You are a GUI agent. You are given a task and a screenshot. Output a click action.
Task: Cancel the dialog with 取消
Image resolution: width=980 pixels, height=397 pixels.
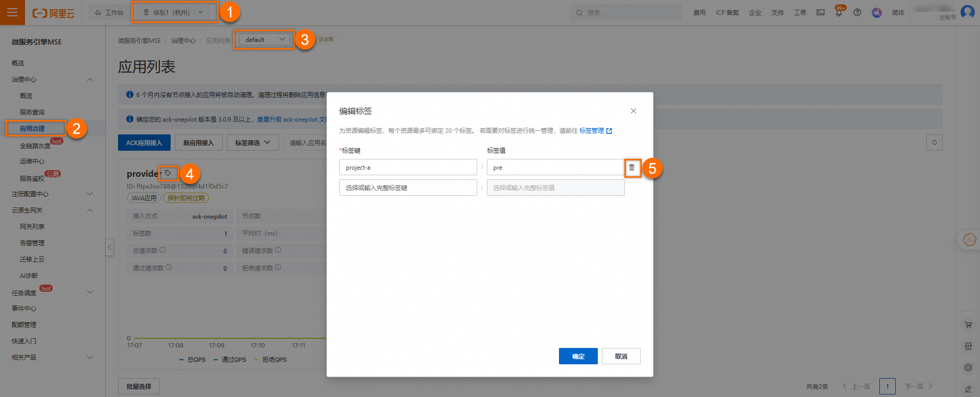(621, 356)
